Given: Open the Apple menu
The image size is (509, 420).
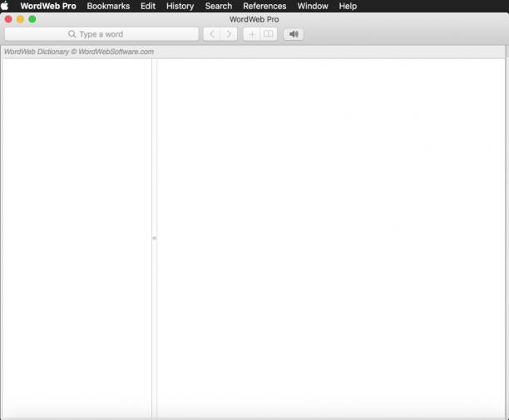Looking at the screenshot, I should tap(5, 6).
